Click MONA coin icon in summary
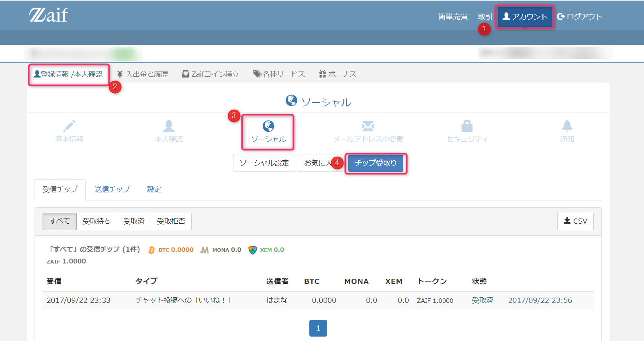This screenshot has width=644, height=341. pyautogui.click(x=204, y=250)
